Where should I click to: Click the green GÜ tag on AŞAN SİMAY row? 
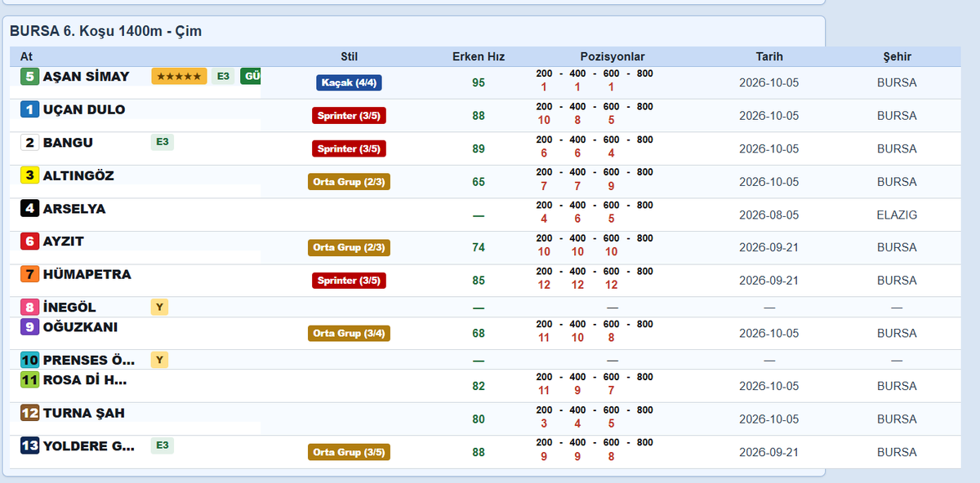pyautogui.click(x=251, y=76)
